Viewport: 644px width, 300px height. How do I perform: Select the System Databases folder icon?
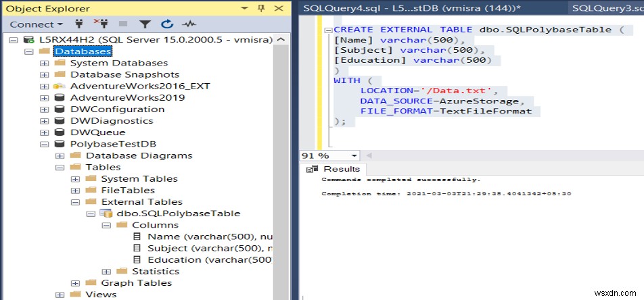60,63
